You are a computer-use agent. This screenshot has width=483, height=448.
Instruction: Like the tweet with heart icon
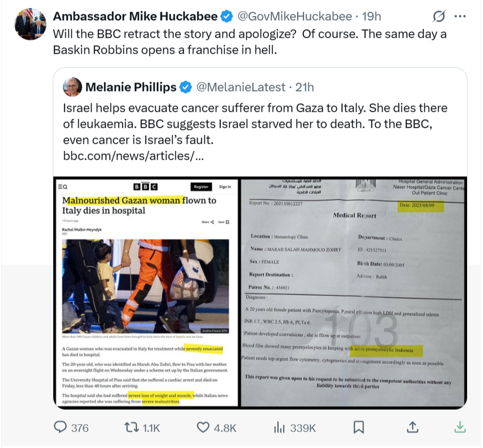(x=203, y=427)
